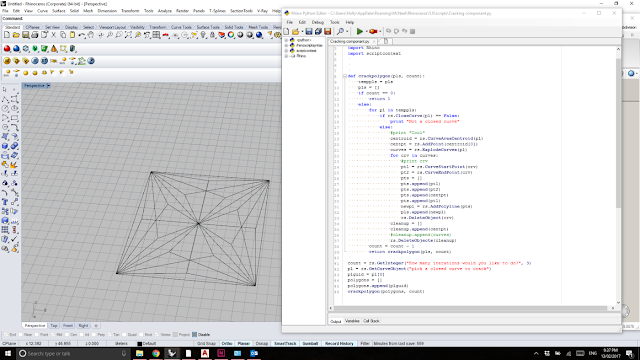Click the Default layer color swatch
The width and height of the screenshot is (640, 360).
tap(140, 344)
